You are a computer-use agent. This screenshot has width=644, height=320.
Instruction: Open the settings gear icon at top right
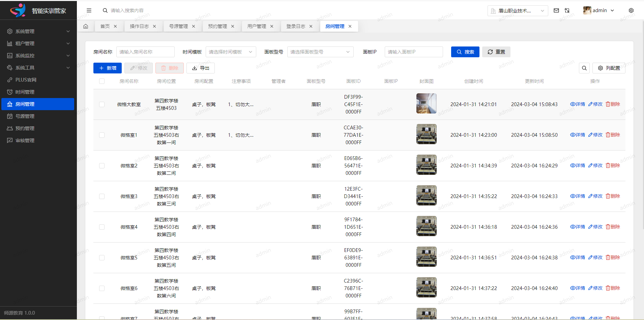click(x=631, y=10)
